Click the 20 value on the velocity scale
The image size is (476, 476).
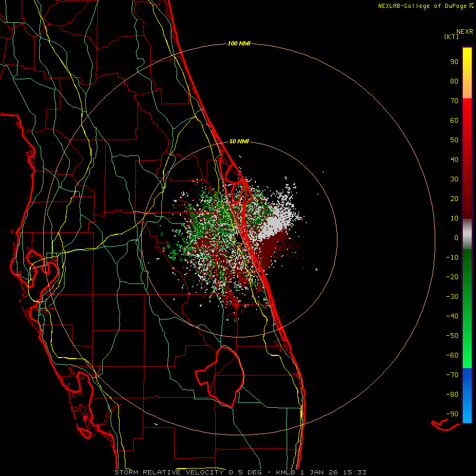point(454,199)
